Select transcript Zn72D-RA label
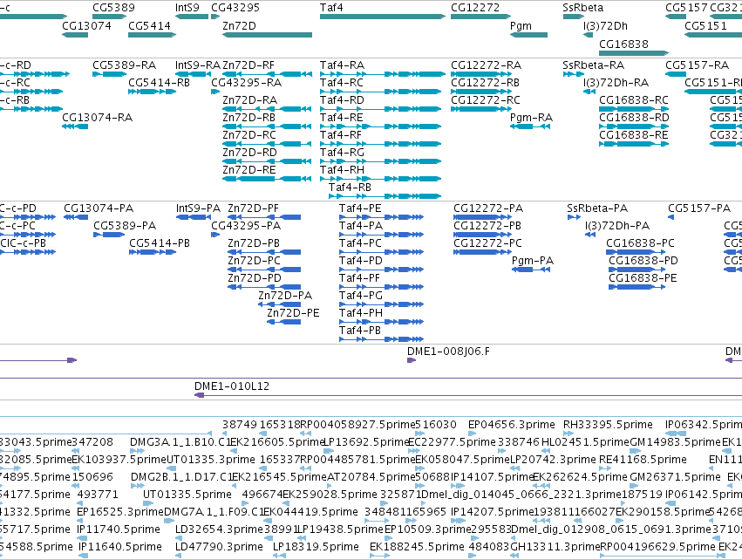The image size is (742, 560). coord(250,100)
